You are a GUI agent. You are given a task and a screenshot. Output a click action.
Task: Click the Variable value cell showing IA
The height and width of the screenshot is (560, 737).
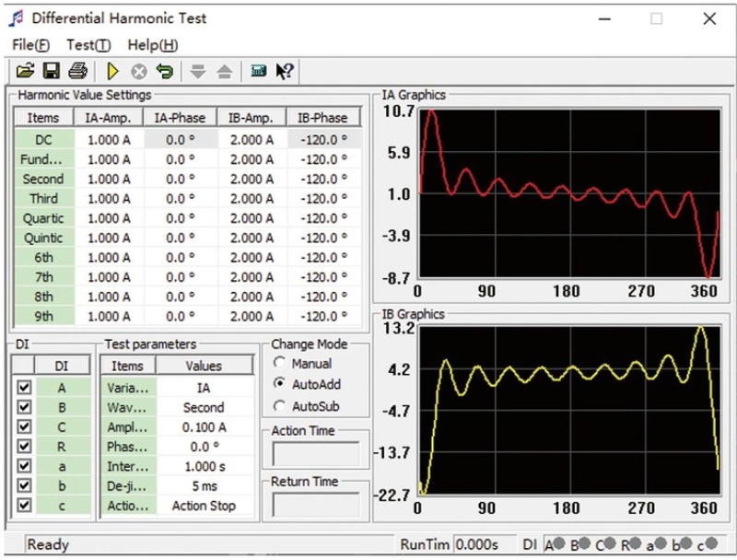point(203,389)
